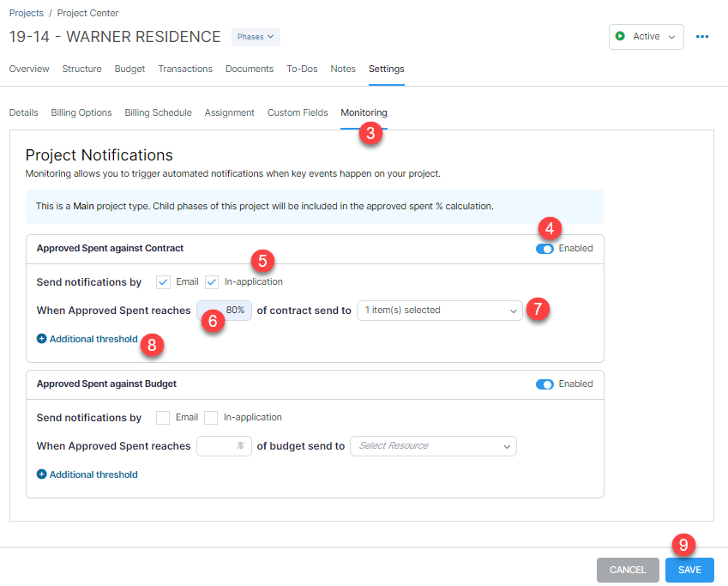Open the Details sub-tab
The height and width of the screenshot is (586, 728).
click(24, 112)
